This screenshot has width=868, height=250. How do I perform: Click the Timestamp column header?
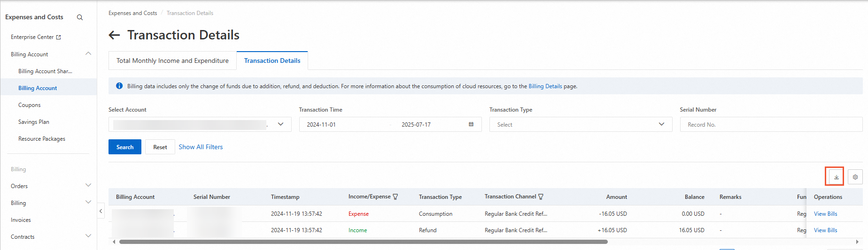[x=285, y=197]
